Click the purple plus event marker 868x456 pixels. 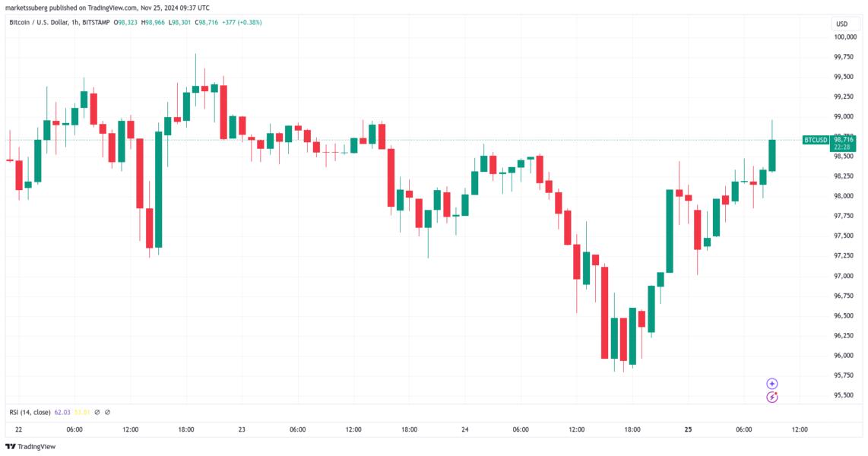[772, 384]
